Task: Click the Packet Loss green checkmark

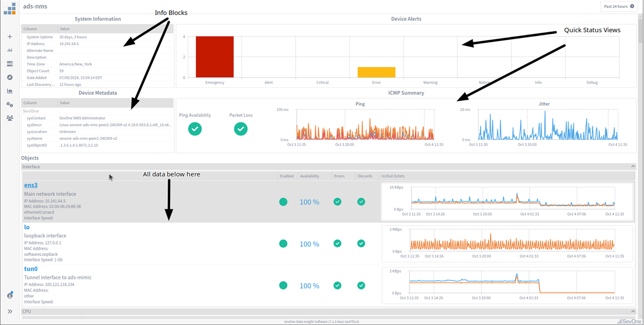Action: (240, 129)
